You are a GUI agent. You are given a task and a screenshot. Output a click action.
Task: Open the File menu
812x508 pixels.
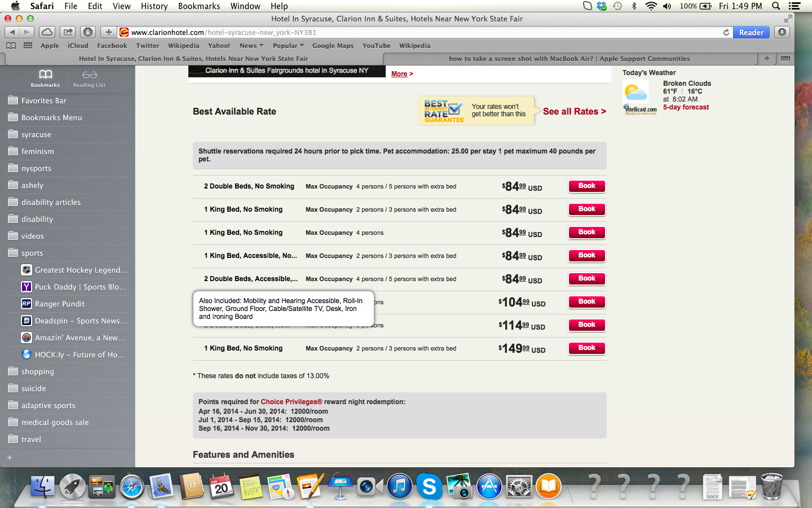[71, 6]
